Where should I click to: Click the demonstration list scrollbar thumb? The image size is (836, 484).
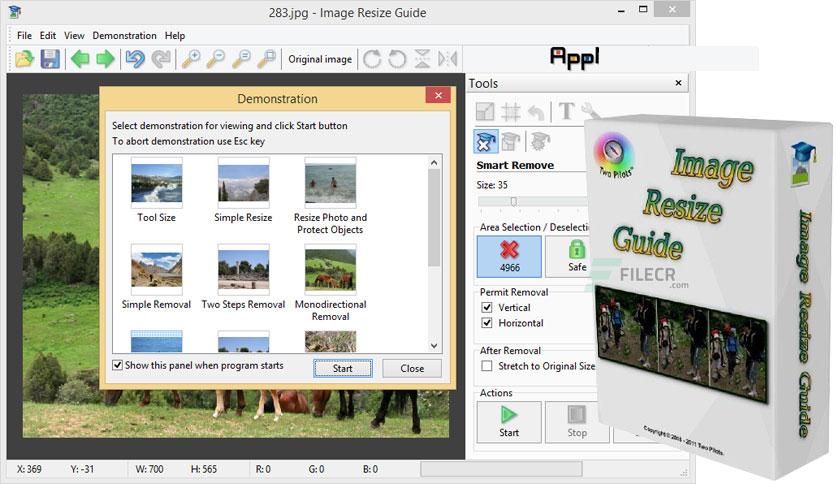[434, 217]
